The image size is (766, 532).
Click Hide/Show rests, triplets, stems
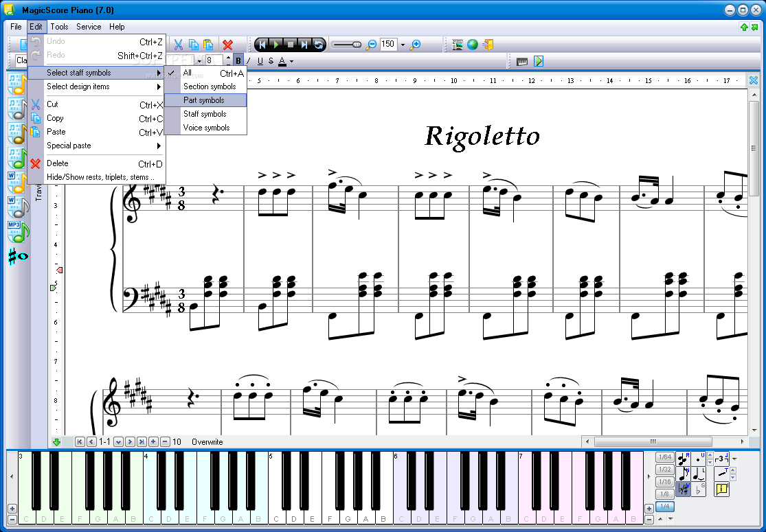tap(97, 177)
